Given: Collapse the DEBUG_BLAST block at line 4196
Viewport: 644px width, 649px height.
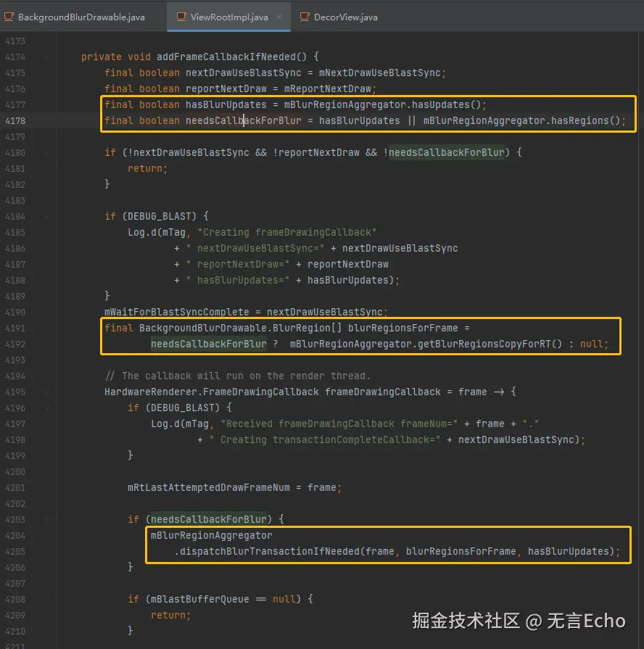Looking at the screenshot, I should coord(46,408).
